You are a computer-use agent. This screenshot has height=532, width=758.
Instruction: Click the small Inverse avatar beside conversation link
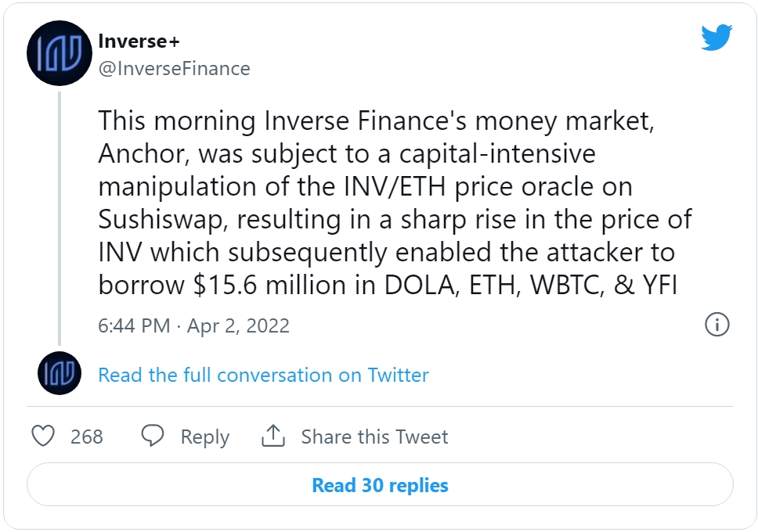coord(60,373)
